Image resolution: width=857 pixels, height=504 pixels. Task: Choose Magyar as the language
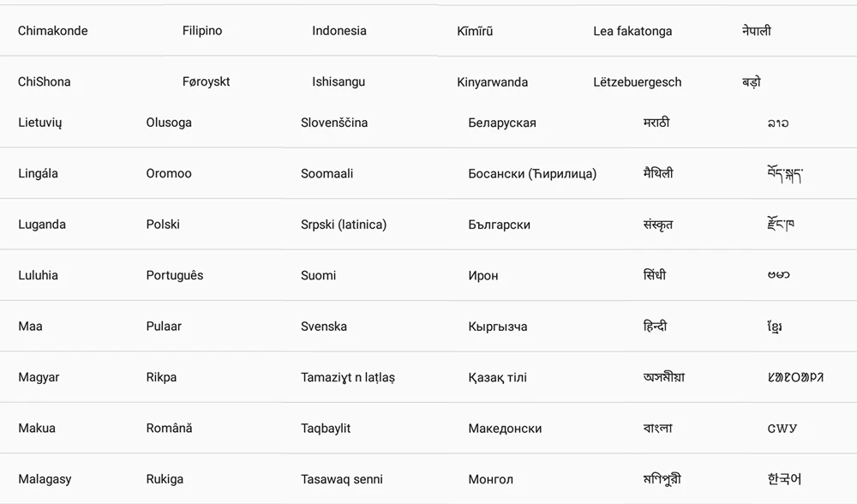39,377
